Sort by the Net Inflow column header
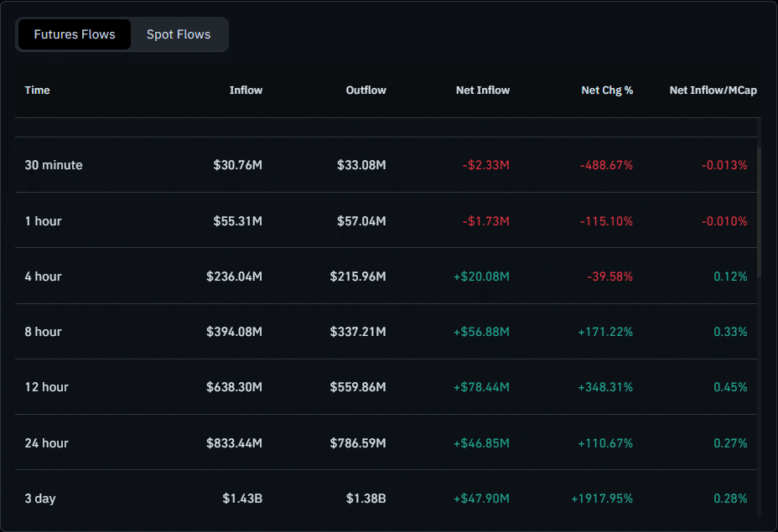The height and width of the screenshot is (532, 778). [483, 90]
